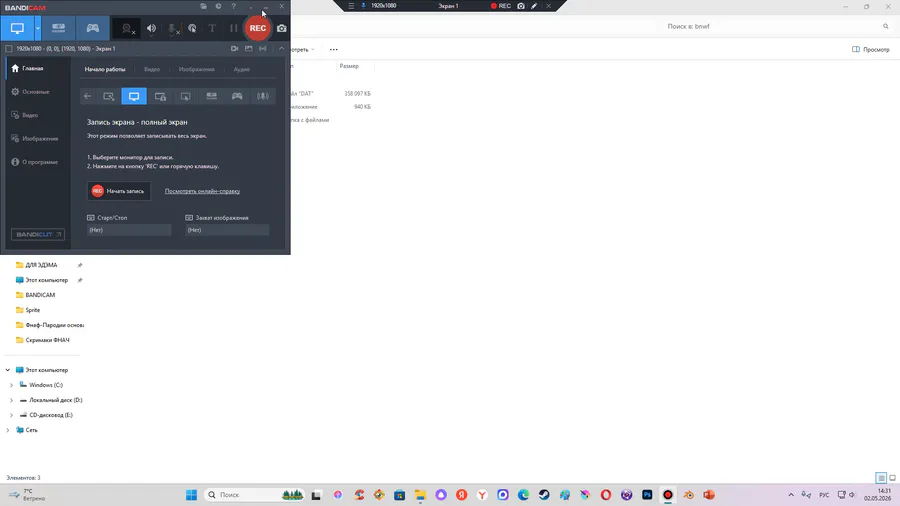
Task: Open the Bandicam output folder icon
Action: tap(203, 6)
